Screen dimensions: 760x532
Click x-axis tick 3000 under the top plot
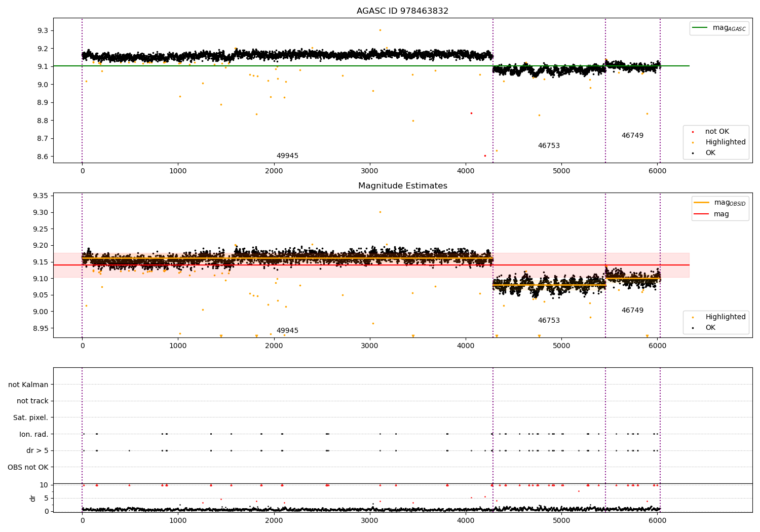click(370, 171)
